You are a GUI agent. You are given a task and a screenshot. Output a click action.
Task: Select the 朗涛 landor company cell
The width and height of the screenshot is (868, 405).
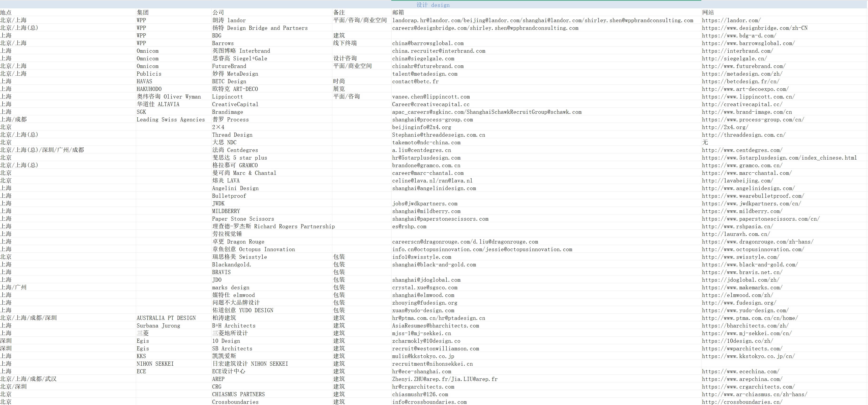[x=229, y=20]
